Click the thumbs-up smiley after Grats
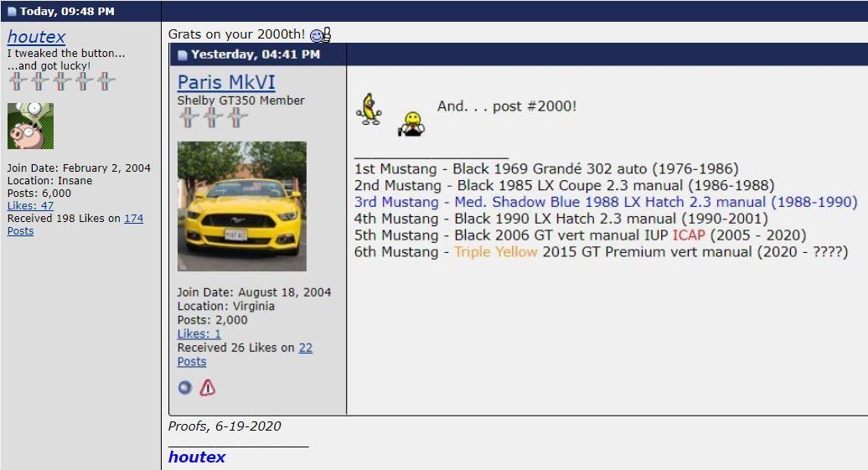Image resolution: width=868 pixels, height=470 pixels. click(x=320, y=35)
